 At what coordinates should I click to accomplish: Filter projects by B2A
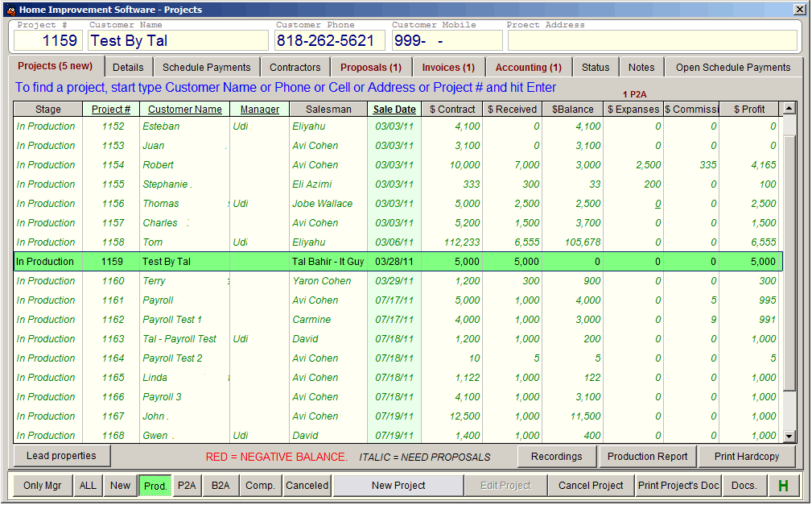(x=221, y=486)
